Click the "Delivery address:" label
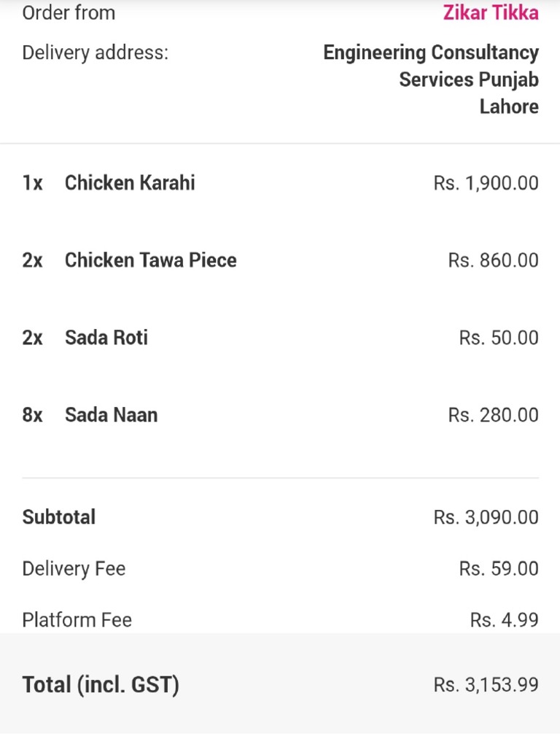This screenshot has width=560, height=747. point(95,53)
